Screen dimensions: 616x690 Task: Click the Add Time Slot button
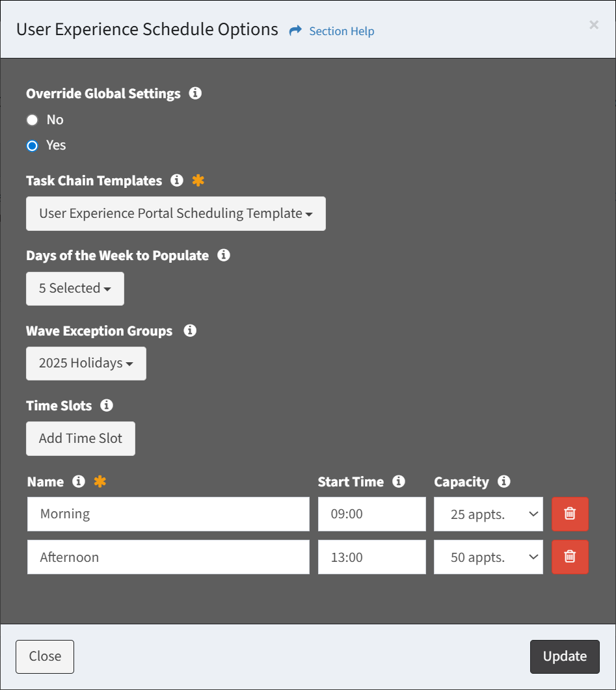pos(81,438)
